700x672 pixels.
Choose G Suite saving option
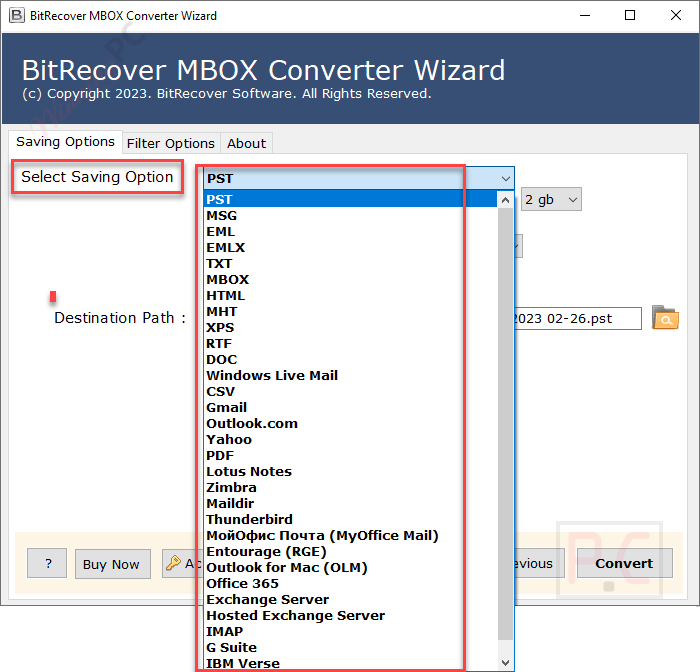(350, 647)
